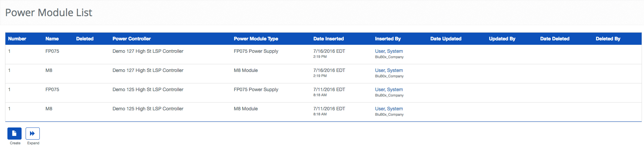Click the Create document icon button

[x=14, y=134]
